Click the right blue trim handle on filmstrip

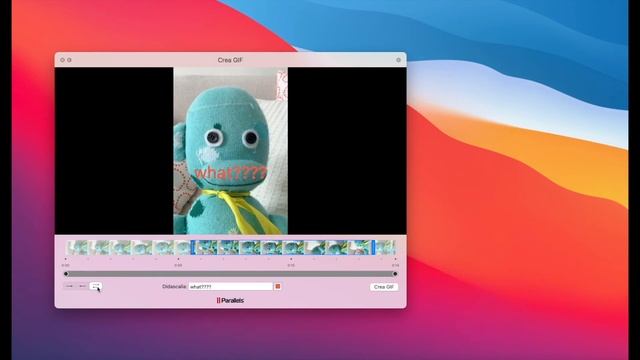pyautogui.click(x=373, y=247)
